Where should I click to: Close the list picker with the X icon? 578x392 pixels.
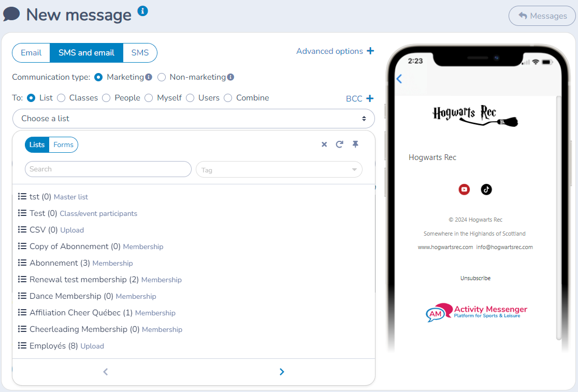pos(324,144)
